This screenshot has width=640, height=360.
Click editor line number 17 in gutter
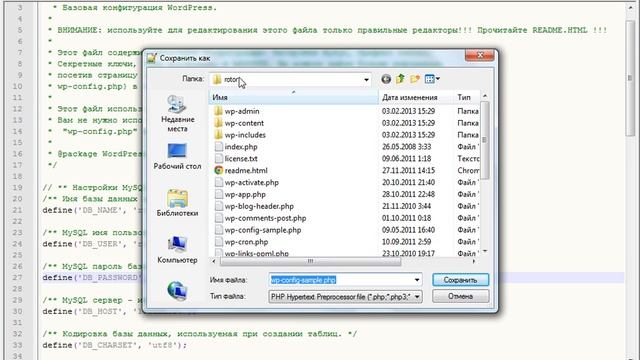pos(17,165)
